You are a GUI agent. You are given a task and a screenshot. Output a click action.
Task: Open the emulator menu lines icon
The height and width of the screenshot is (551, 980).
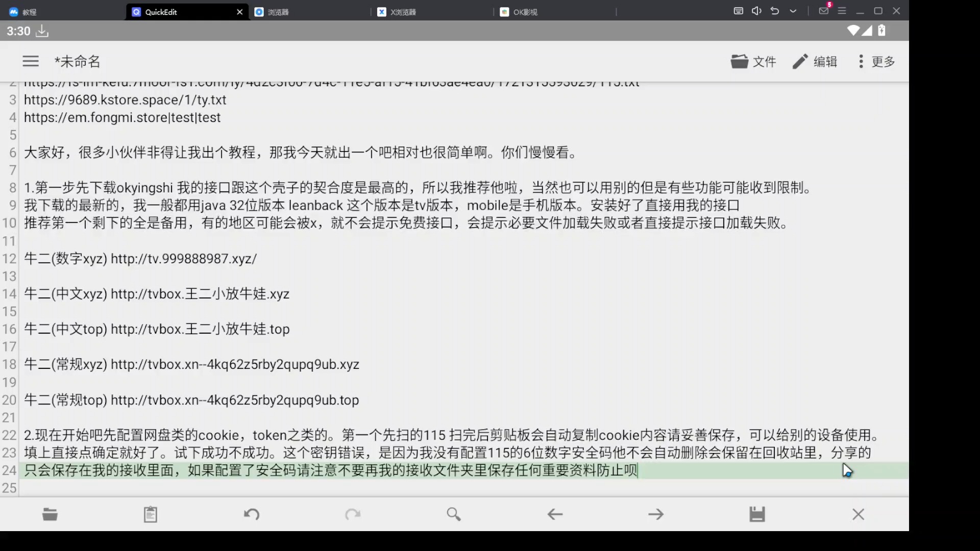[x=842, y=11]
